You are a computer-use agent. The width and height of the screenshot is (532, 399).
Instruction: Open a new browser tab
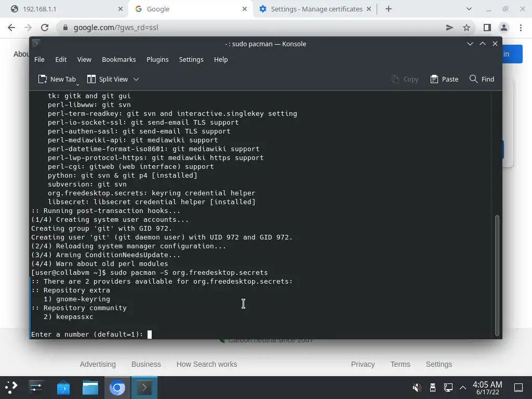click(x=389, y=9)
